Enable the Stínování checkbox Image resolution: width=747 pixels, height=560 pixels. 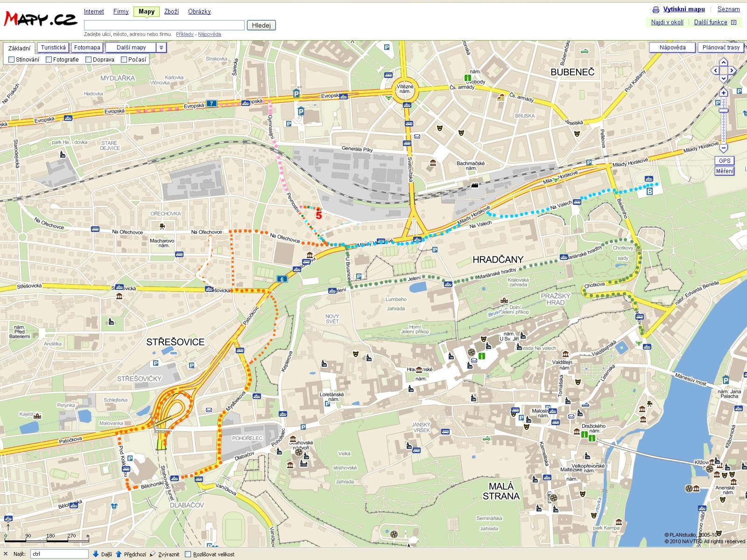pyautogui.click(x=12, y=59)
